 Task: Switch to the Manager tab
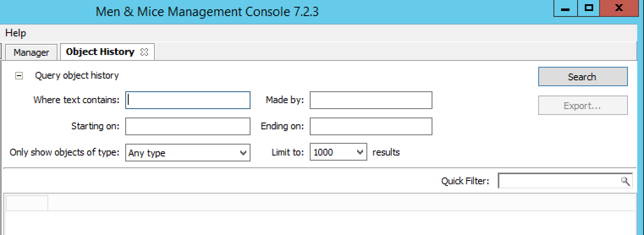pos(31,52)
